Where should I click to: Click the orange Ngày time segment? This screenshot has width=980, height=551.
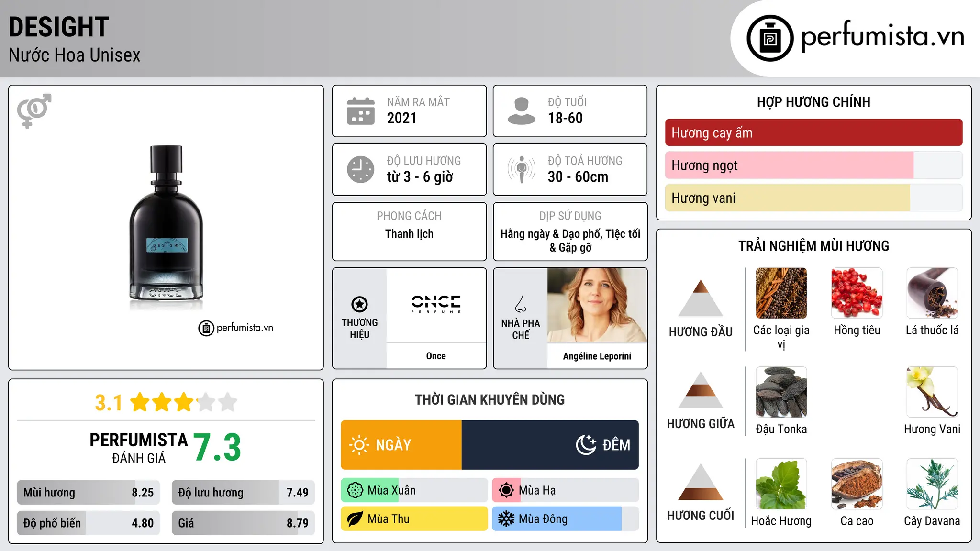point(401,445)
